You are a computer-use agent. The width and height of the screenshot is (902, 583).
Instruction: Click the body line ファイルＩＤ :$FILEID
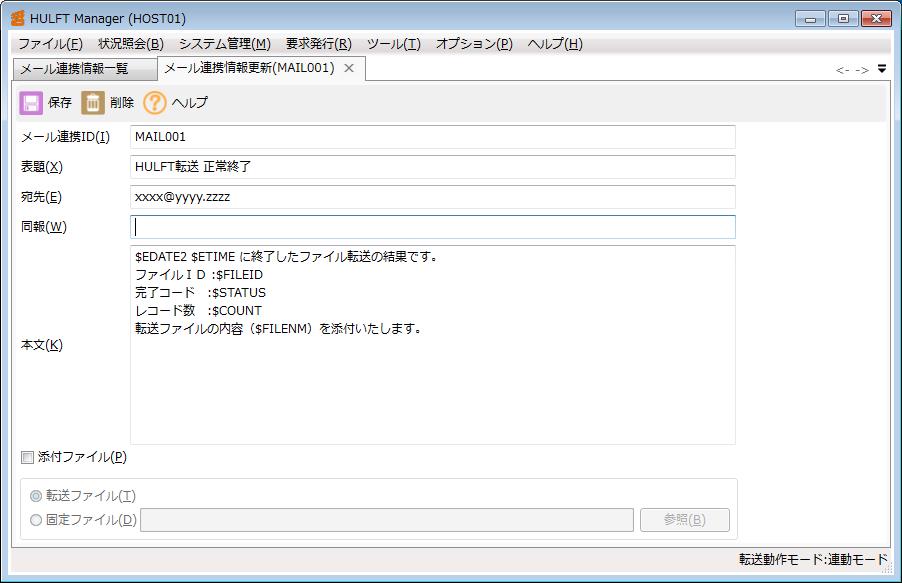[199, 275]
